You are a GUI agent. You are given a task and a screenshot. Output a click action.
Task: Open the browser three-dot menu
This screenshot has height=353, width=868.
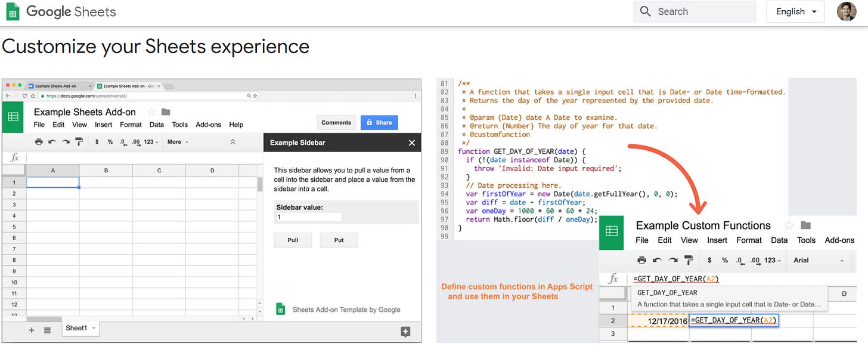coord(415,95)
